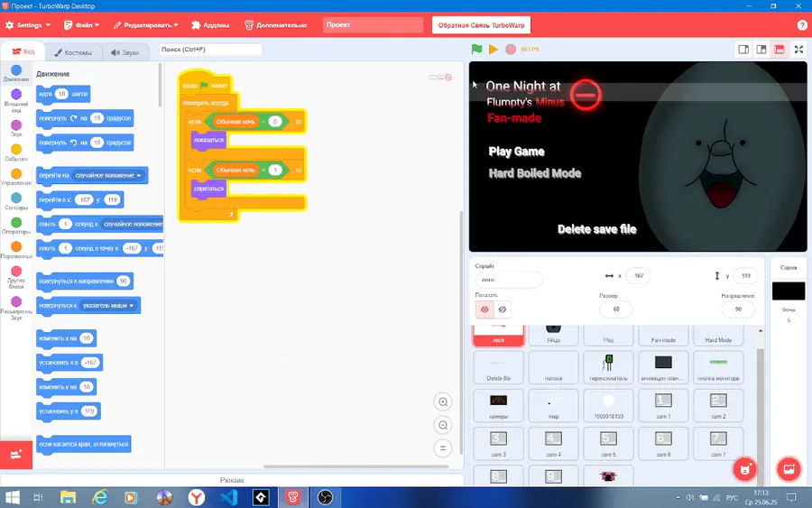This screenshot has height=508, width=812.
Task: Click the choose a backdrop button
Action: pyautogui.click(x=789, y=469)
